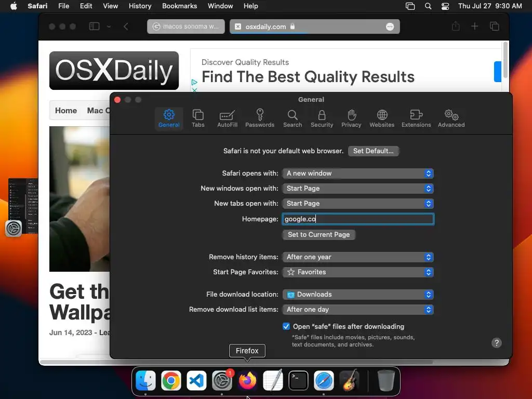Viewport: 532px width, 399px height.
Task: Open Terminal from the Dock
Action: (298, 380)
